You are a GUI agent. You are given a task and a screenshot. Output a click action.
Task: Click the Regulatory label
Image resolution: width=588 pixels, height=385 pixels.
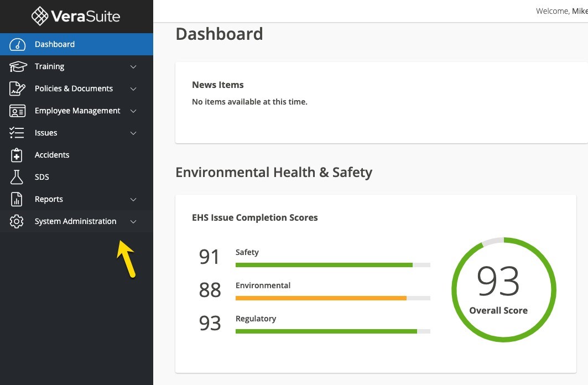[x=256, y=319]
